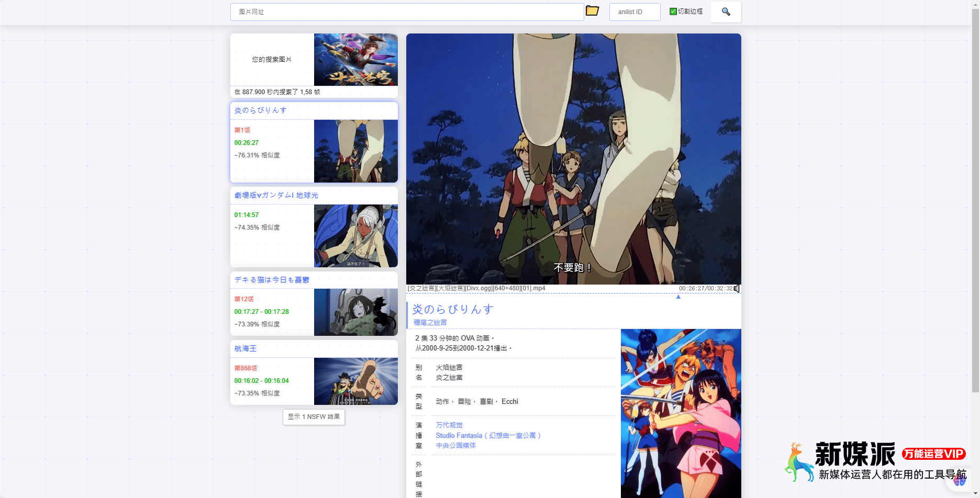The image size is (980, 498).
Task: Select the 航海王 search result
Action: coord(246,348)
